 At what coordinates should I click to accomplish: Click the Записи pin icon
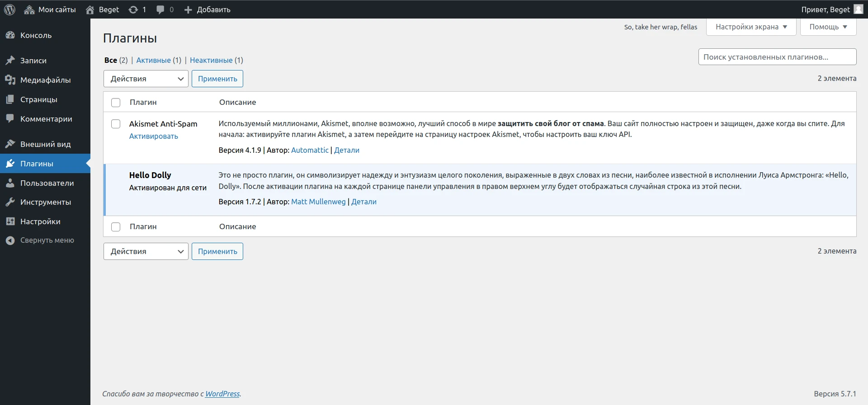pos(10,61)
